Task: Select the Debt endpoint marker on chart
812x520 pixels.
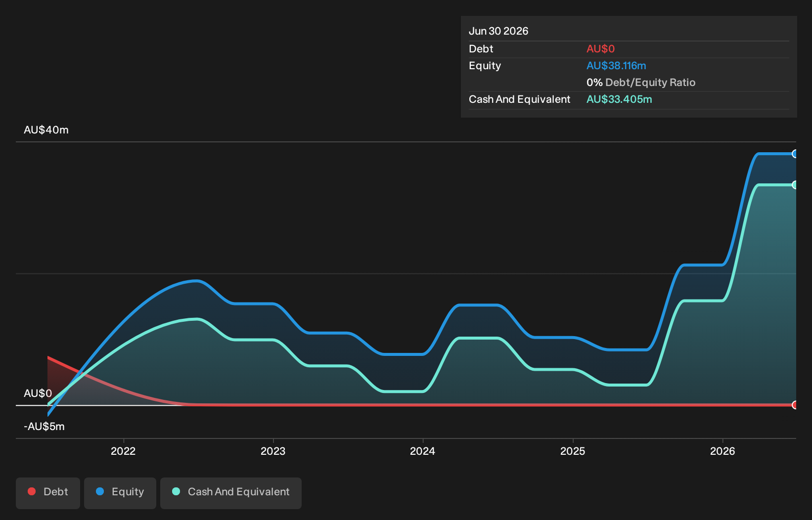Action: point(795,405)
